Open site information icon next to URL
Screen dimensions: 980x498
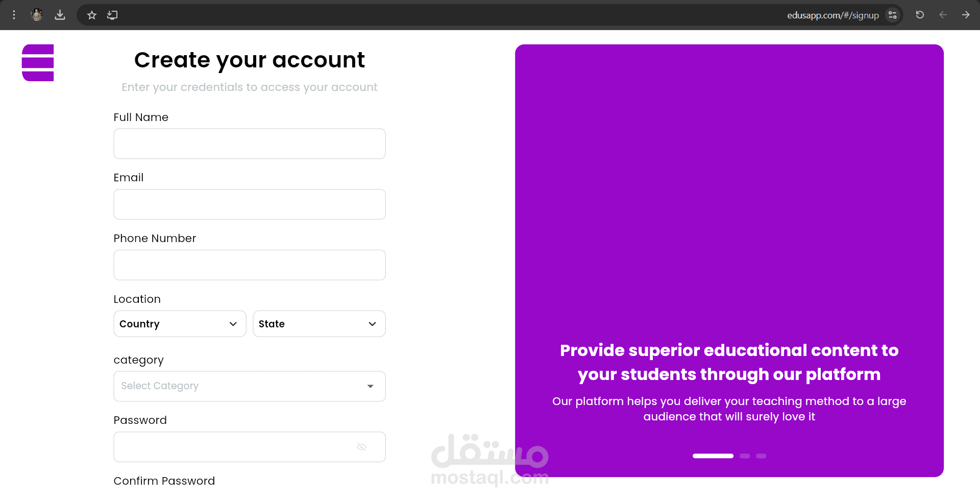coord(893,15)
